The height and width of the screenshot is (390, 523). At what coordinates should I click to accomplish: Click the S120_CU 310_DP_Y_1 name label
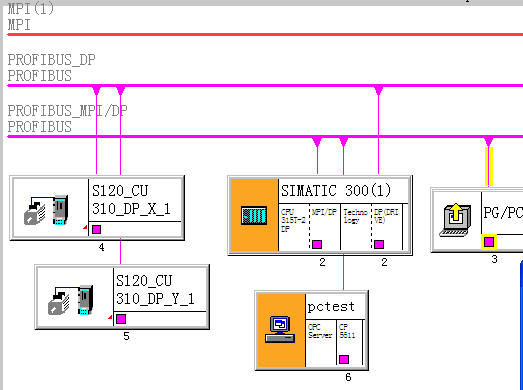[155, 290]
